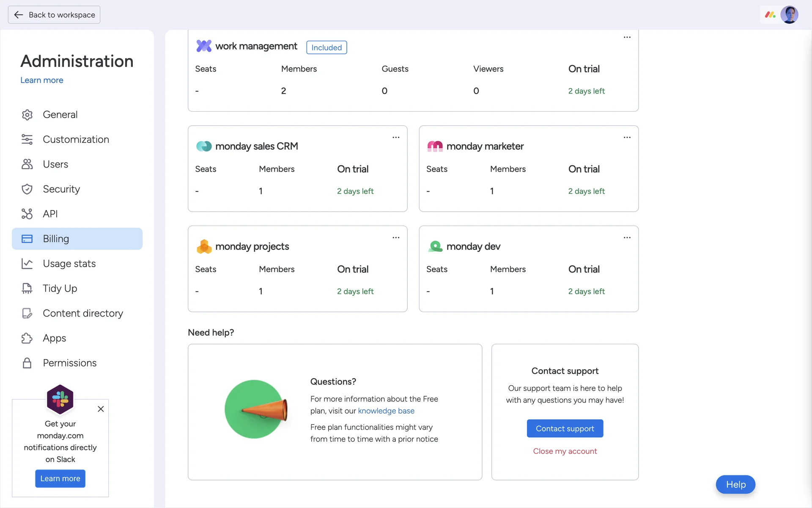This screenshot has height=508, width=812.
Task: Click the monday.com logo icon top right
Action: point(770,15)
